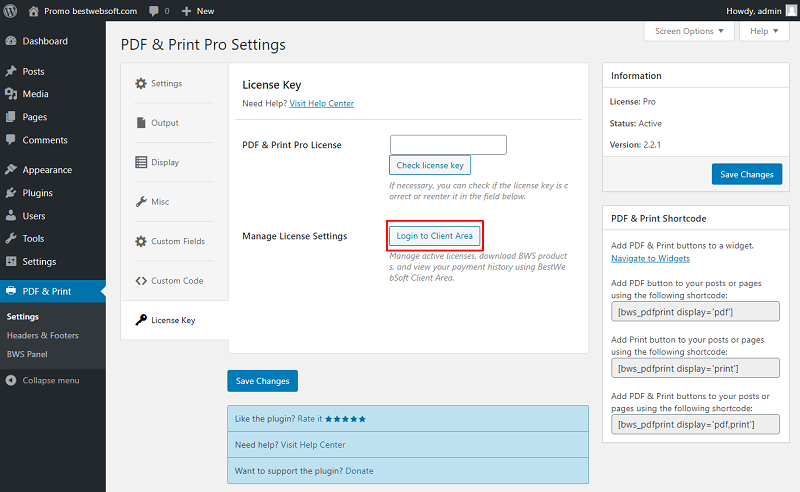Open the Plugins plug icon in sidebar
800x492 pixels.
pos(11,192)
